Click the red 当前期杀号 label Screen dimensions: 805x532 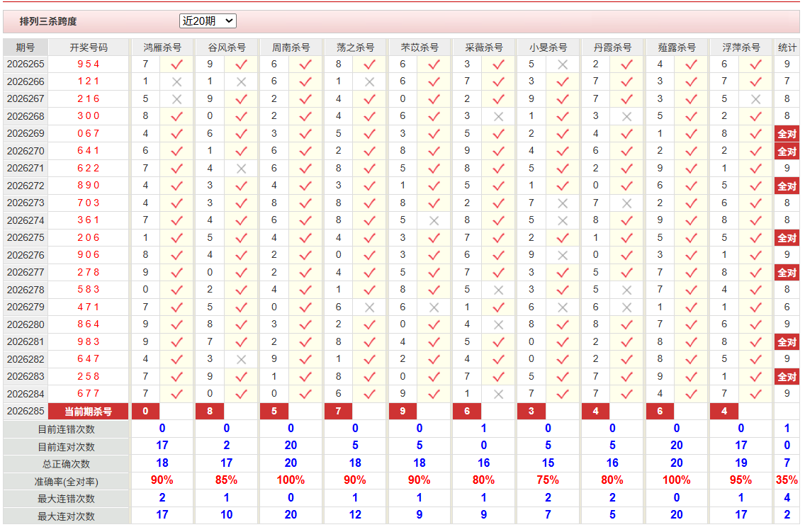click(89, 412)
